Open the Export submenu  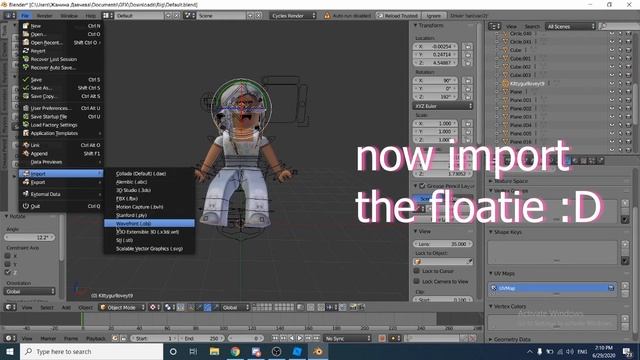pos(60,182)
